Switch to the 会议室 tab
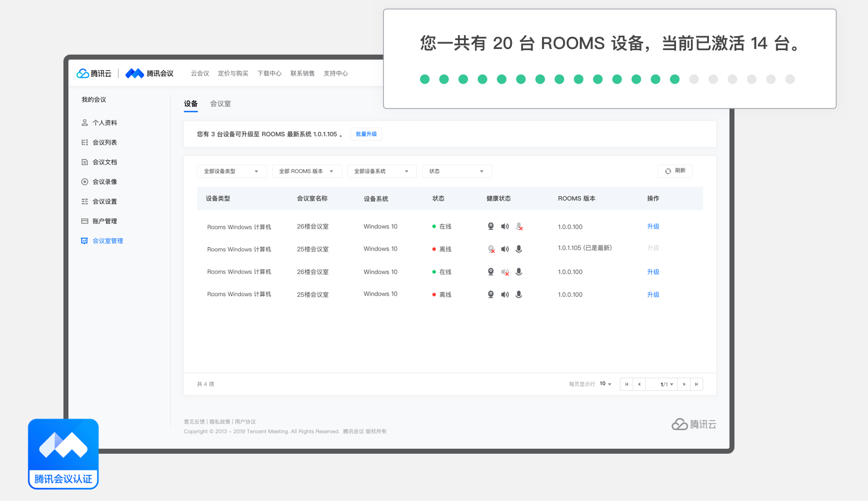This screenshot has width=868, height=501. [220, 104]
